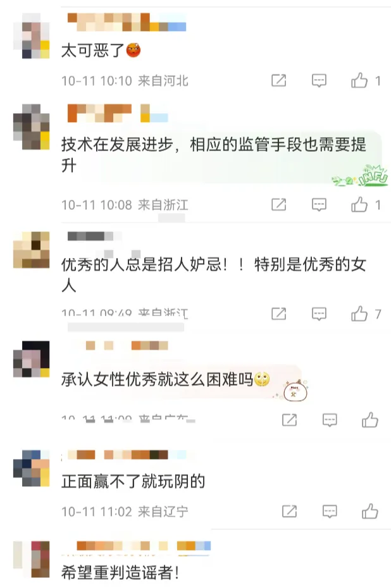Share the '承认女性优秀就这么困难吗' comment
This screenshot has width=391, height=588.
click(289, 420)
